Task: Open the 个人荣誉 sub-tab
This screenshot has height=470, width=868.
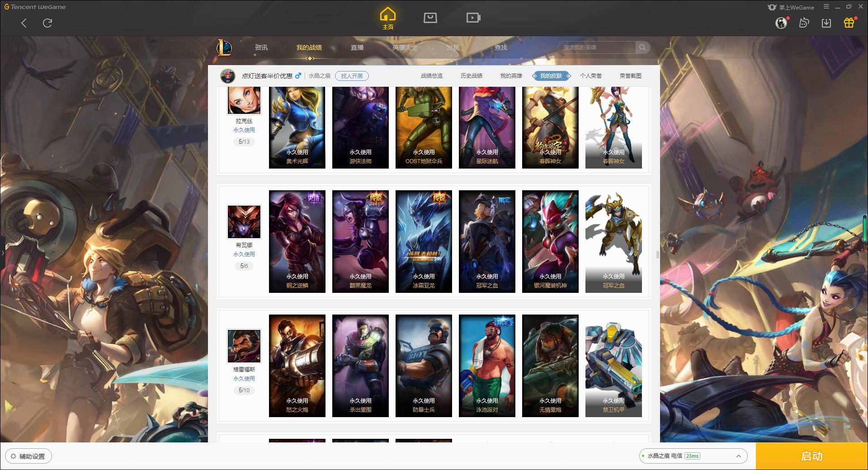Action: click(591, 76)
